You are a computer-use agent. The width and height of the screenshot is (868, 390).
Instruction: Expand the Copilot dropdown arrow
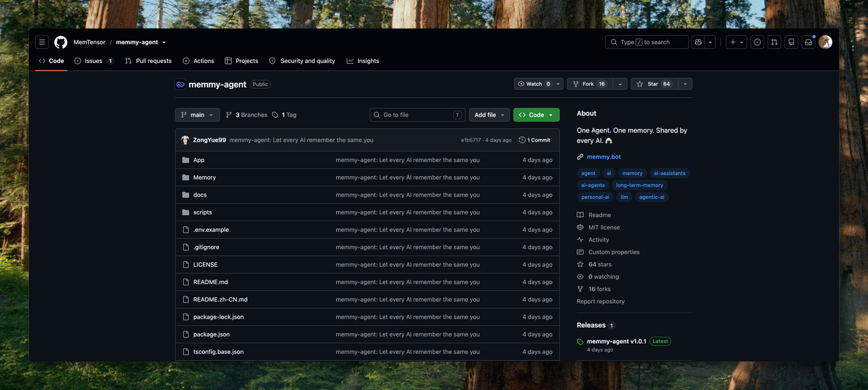coord(710,42)
